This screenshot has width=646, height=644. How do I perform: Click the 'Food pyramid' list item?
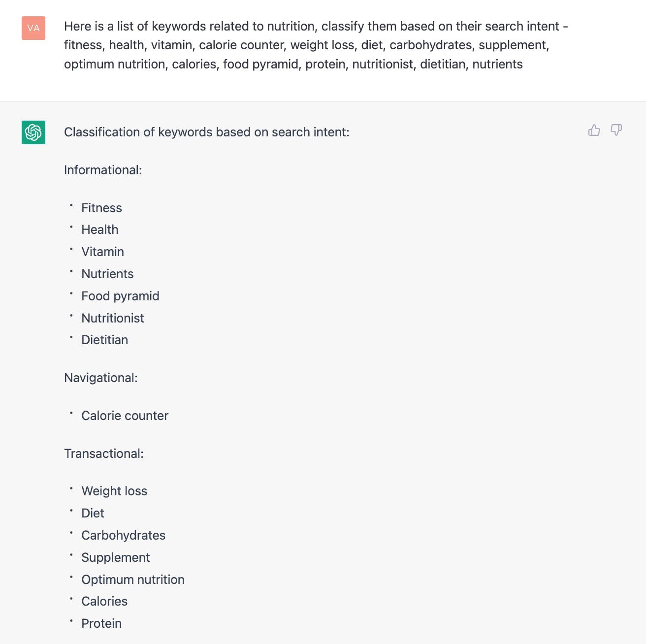click(x=121, y=296)
